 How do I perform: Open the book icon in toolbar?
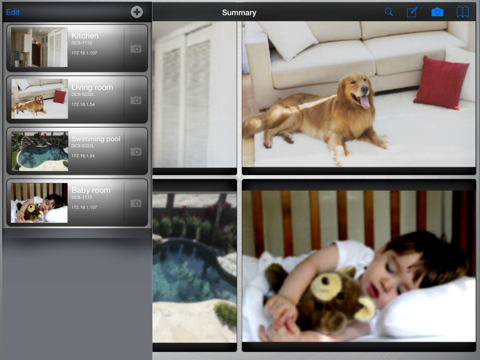462,12
